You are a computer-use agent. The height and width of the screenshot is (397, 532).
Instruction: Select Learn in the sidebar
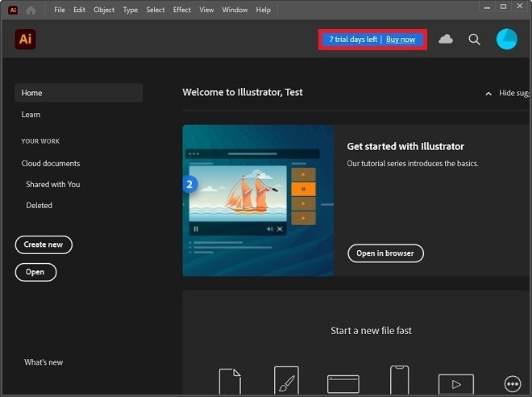31,115
